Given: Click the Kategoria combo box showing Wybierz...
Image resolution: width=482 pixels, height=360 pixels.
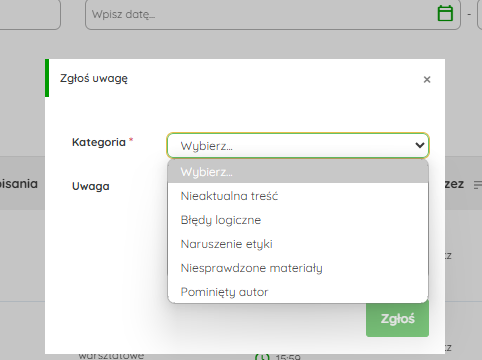Looking at the screenshot, I should pos(298,145).
